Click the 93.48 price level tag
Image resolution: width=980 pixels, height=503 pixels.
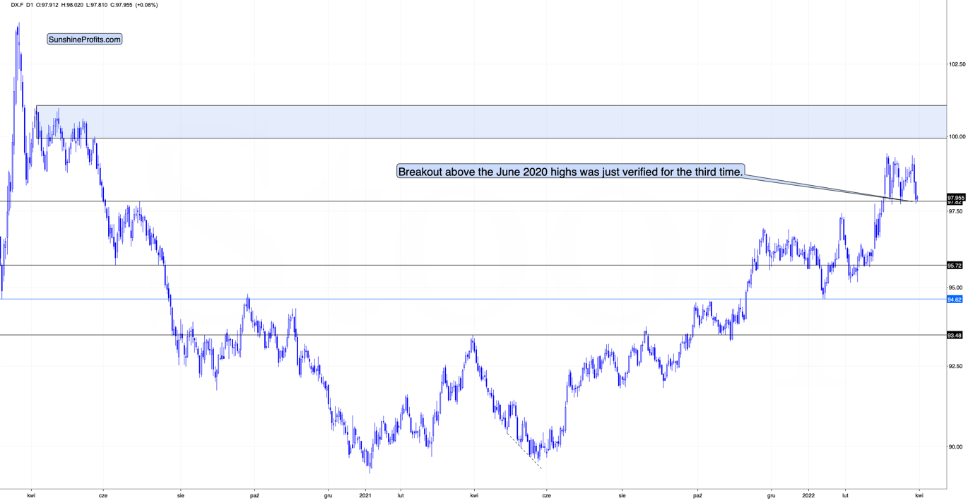pyautogui.click(x=955, y=336)
